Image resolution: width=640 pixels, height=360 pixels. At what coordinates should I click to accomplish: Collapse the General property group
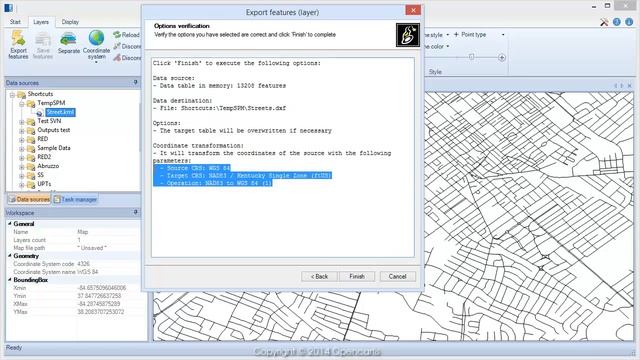pyautogui.click(x=10, y=224)
